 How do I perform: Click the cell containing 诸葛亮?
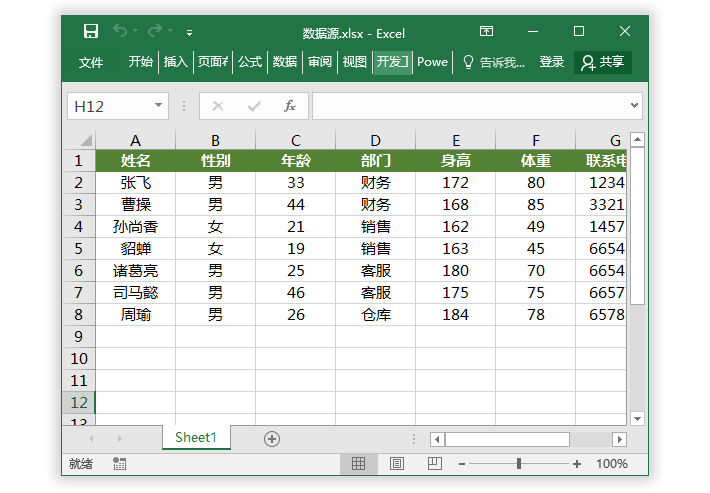click(135, 271)
